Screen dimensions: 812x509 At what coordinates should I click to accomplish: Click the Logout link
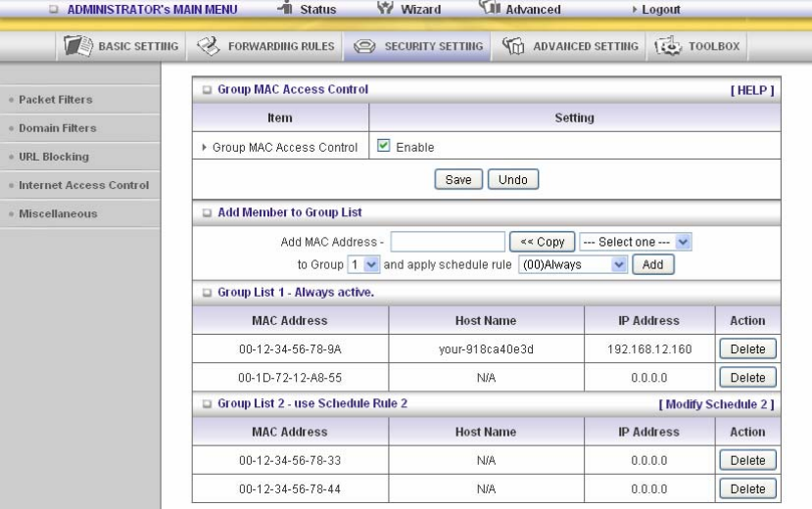[x=661, y=10]
